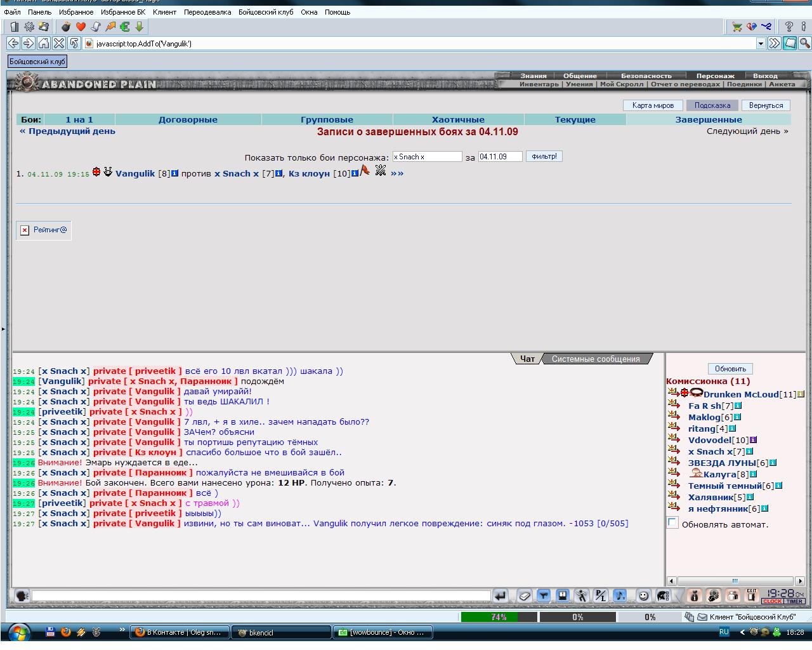Click the green 74% progress bar
The height and width of the screenshot is (650, 812).
point(499,616)
